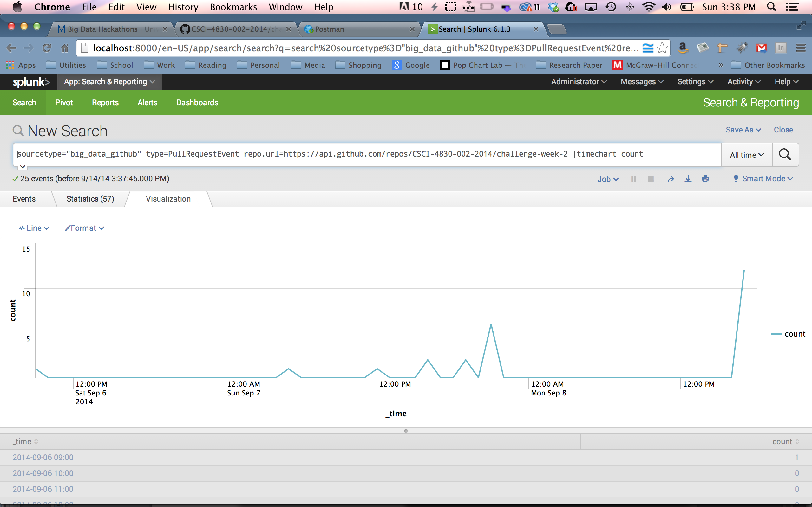Pause the search job
Screen dimensions: 812x507
click(x=633, y=179)
